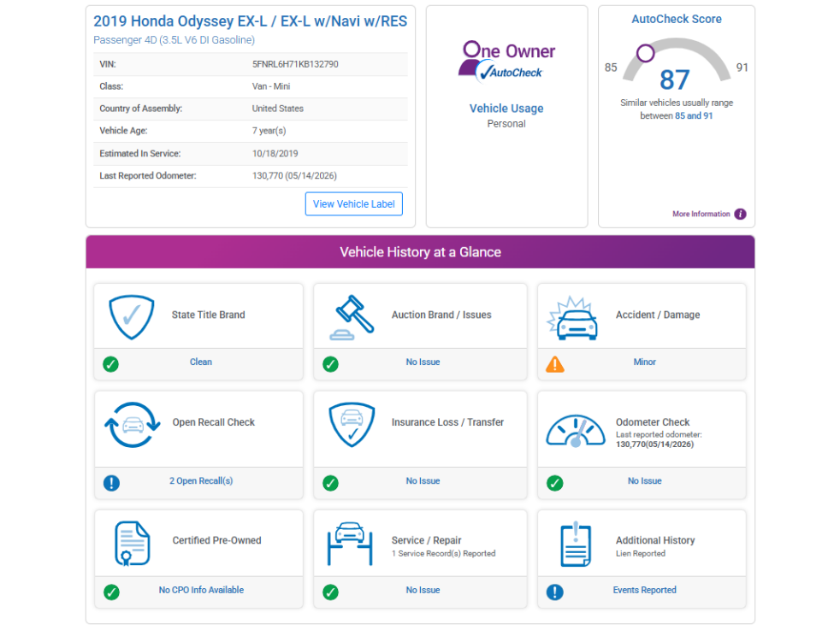Open the No CPO Info Available link

pyautogui.click(x=201, y=590)
